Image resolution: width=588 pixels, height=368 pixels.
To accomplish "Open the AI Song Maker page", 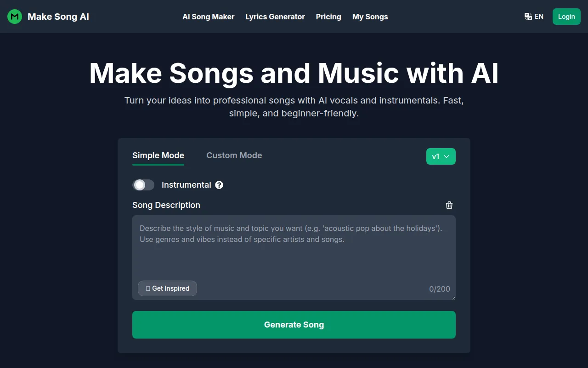I will (208, 17).
